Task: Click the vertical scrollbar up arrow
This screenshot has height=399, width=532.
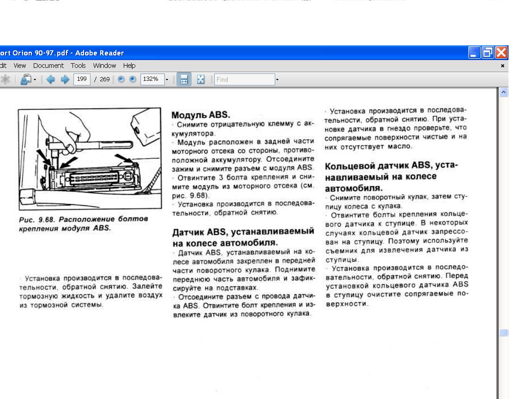Action: [503, 92]
